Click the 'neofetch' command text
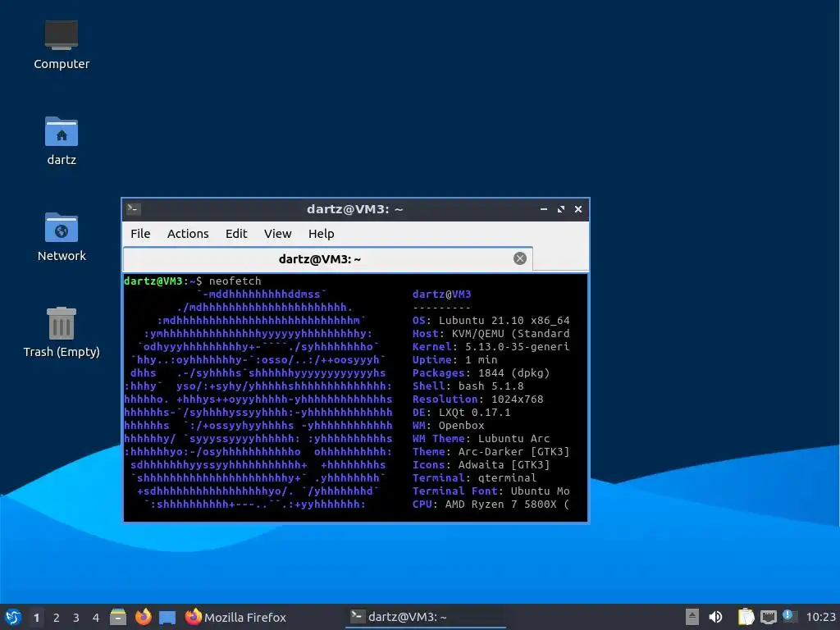 tap(235, 281)
